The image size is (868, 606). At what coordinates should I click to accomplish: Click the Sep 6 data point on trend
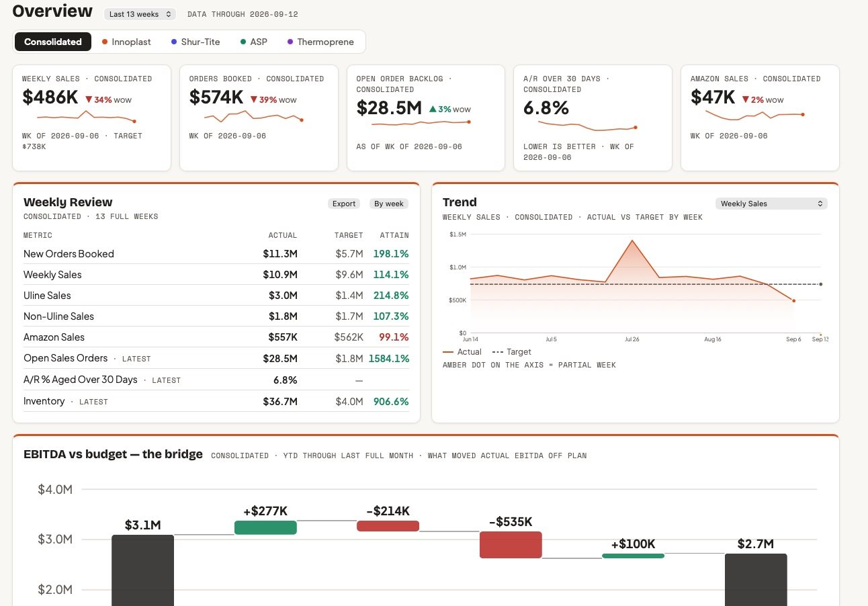point(793,300)
